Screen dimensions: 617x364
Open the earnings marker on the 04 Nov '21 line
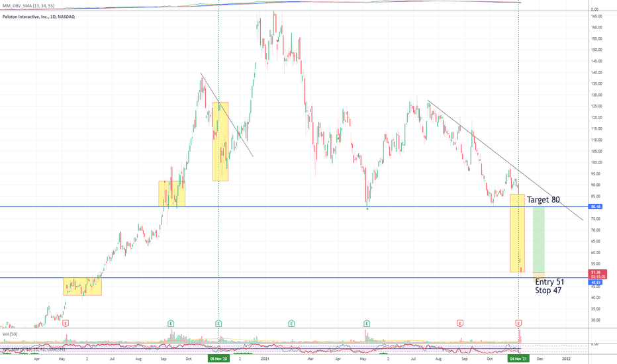[518, 324]
